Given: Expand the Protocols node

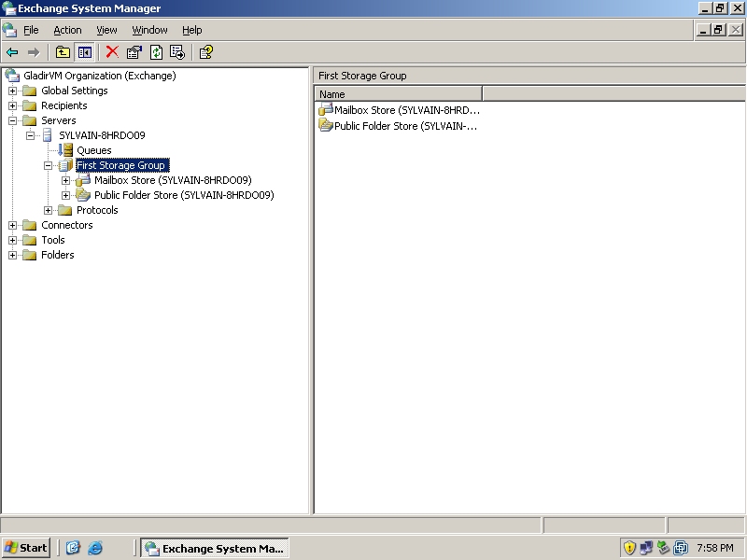Looking at the screenshot, I should [48, 211].
